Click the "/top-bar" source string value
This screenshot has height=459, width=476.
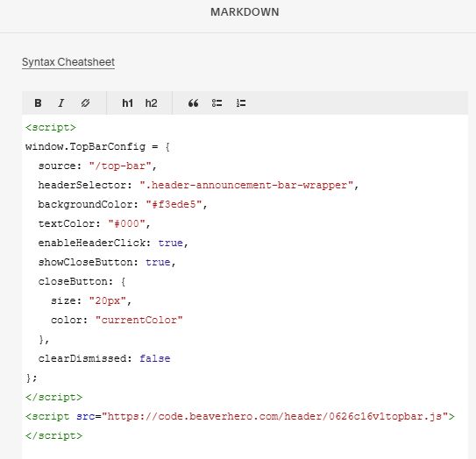point(120,166)
